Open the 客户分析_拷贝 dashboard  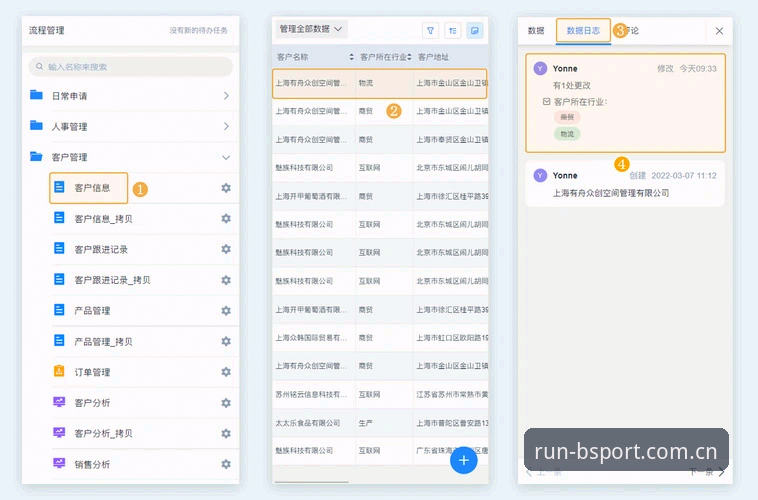[103, 433]
